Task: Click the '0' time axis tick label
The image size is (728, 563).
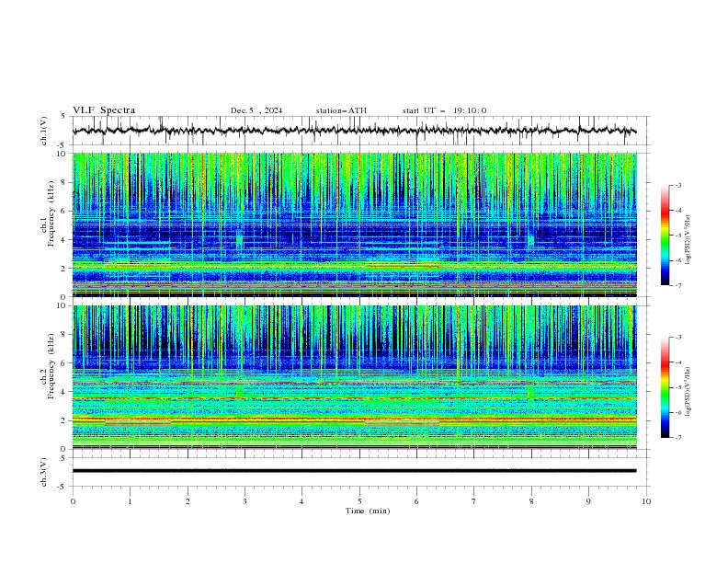Action: tap(73, 501)
